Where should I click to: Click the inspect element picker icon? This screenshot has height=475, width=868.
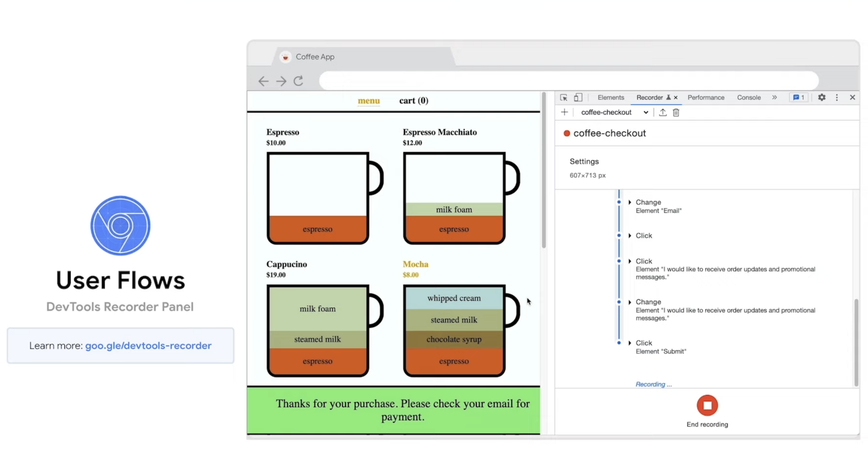[x=563, y=97]
